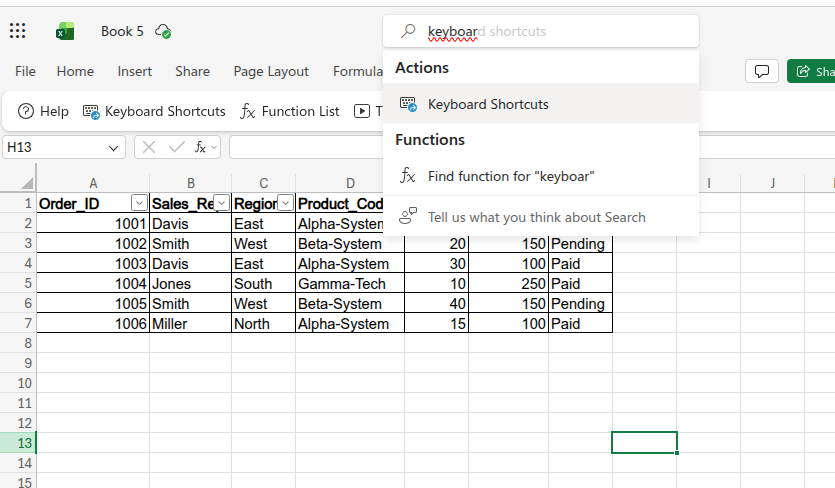Click the cloud saved status icon
Image resolution: width=835 pixels, height=488 pixels.
[x=164, y=32]
